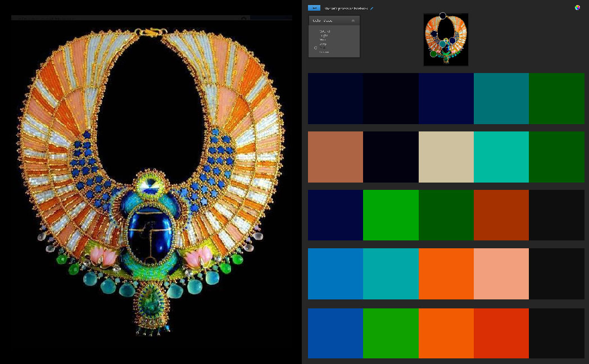The image size is (589, 364).
Task: Click the green picker circle on thumbnail
Action: click(433, 54)
